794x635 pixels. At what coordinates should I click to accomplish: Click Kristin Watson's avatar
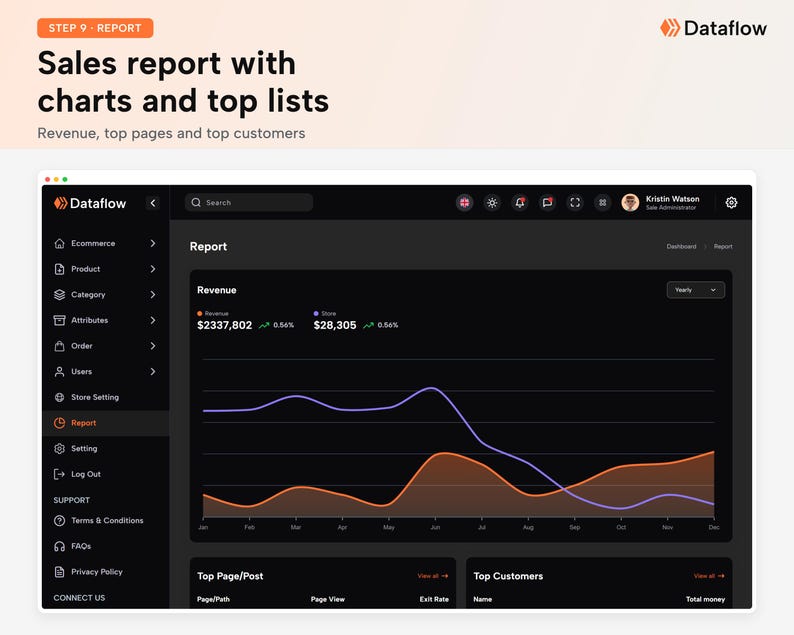click(630, 203)
